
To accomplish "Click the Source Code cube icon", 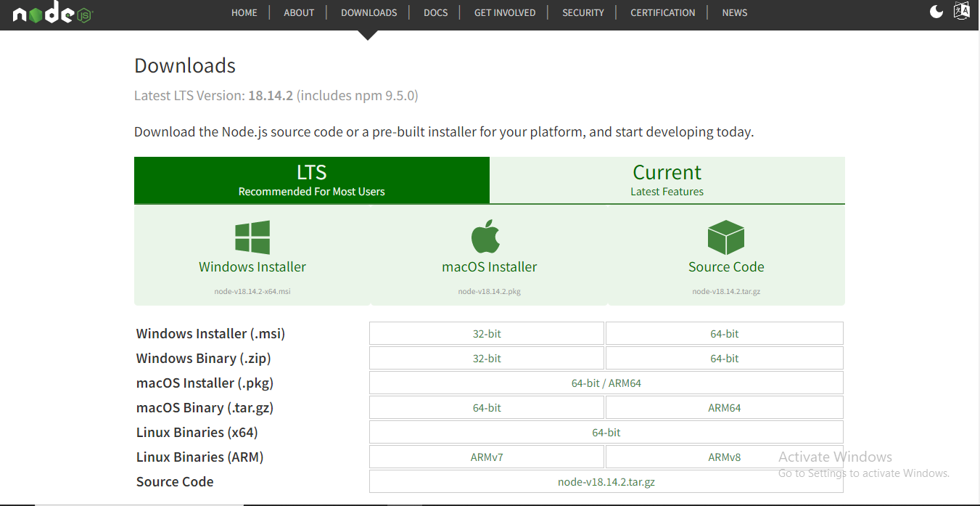I will click(x=726, y=237).
